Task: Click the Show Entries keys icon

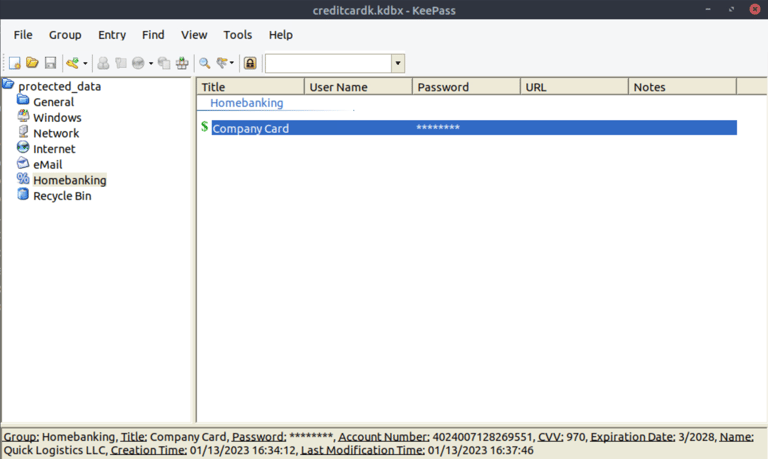Action: coord(222,63)
